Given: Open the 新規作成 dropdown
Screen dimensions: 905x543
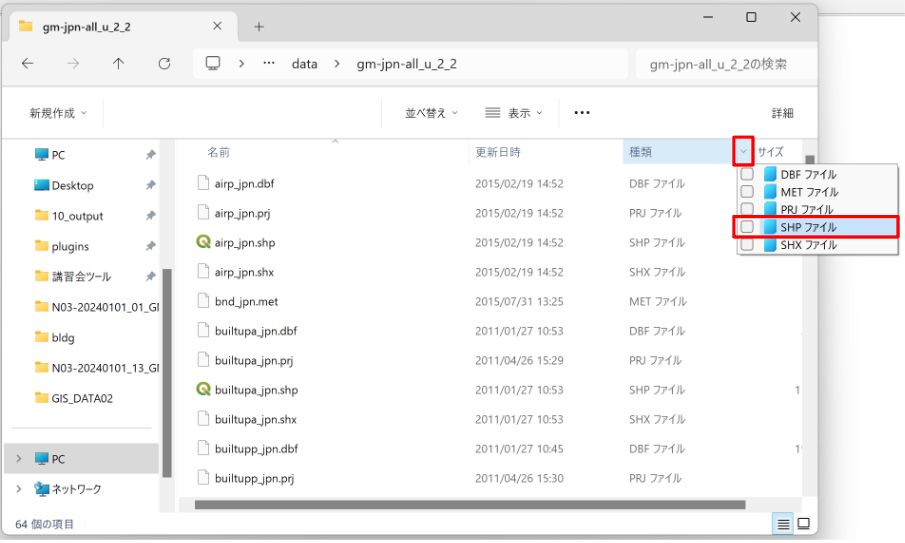Looking at the screenshot, I should point(58,113).
